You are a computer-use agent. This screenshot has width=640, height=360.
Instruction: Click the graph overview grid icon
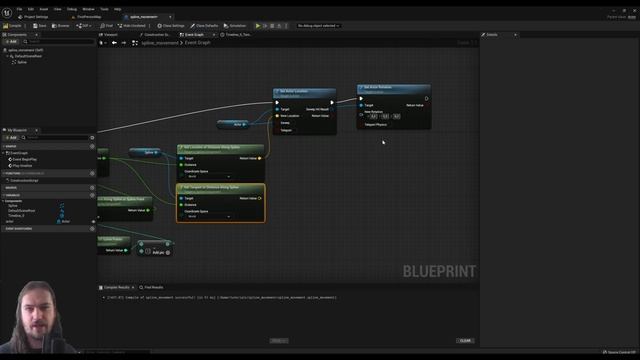pyautogui.click(x=135, y=43)
